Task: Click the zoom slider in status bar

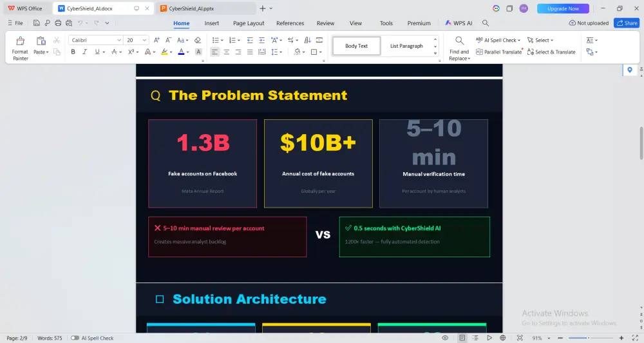Action: click(x=589, y=338)
